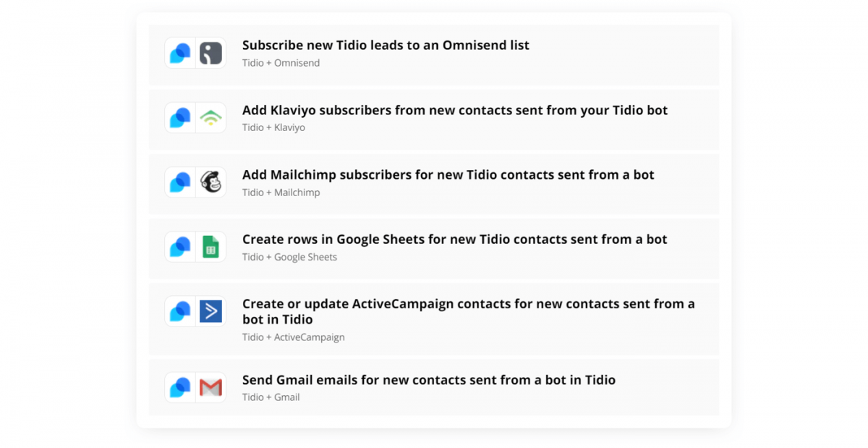Screen dimensions: 868x448
Task: Select the "Tidio + Mailchimp" subtitle text
Action: [281, 193]
